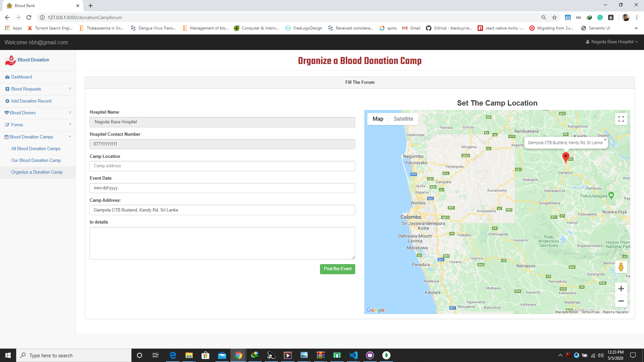Select the Map view type

[378, 119]
